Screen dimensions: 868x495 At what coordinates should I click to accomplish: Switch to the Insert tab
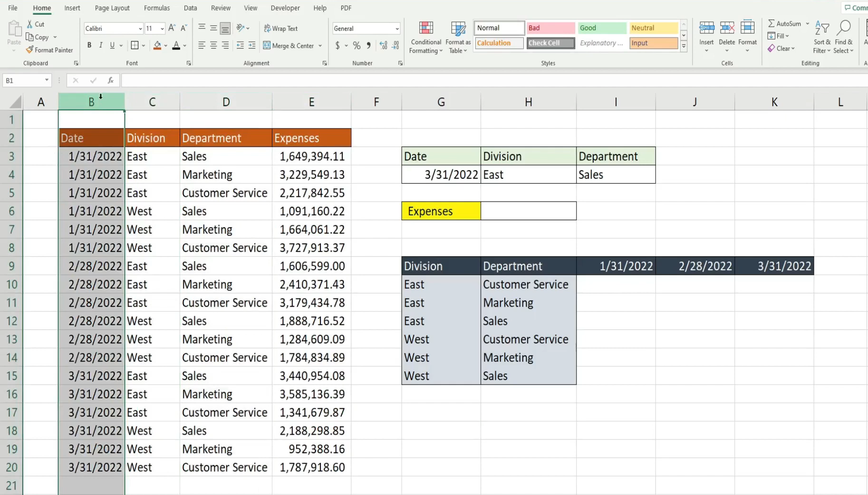point(72,8)
